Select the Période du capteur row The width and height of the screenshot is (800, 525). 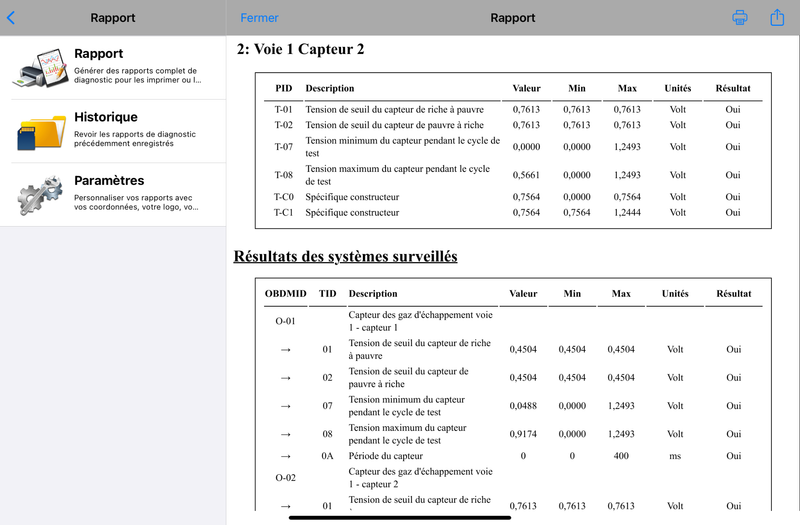pos(513,456)
